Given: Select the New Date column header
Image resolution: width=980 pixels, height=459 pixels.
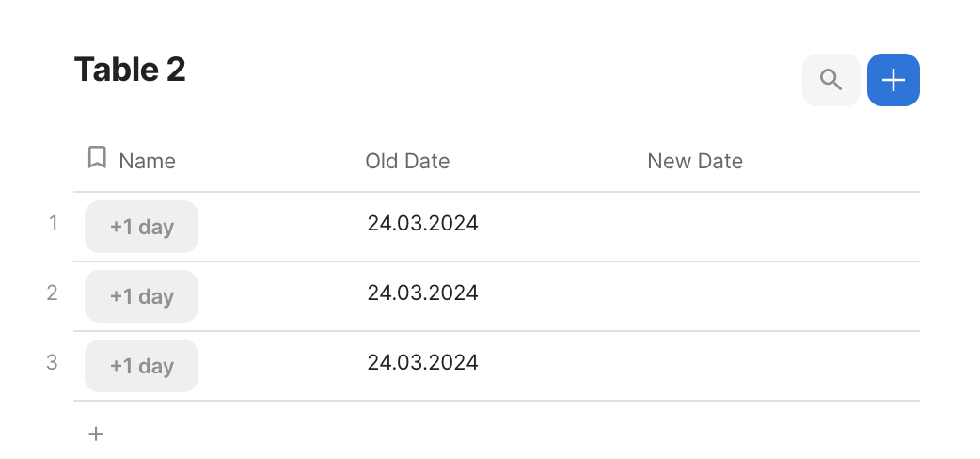Looking at the screenshot, I should tap(695, 161).
